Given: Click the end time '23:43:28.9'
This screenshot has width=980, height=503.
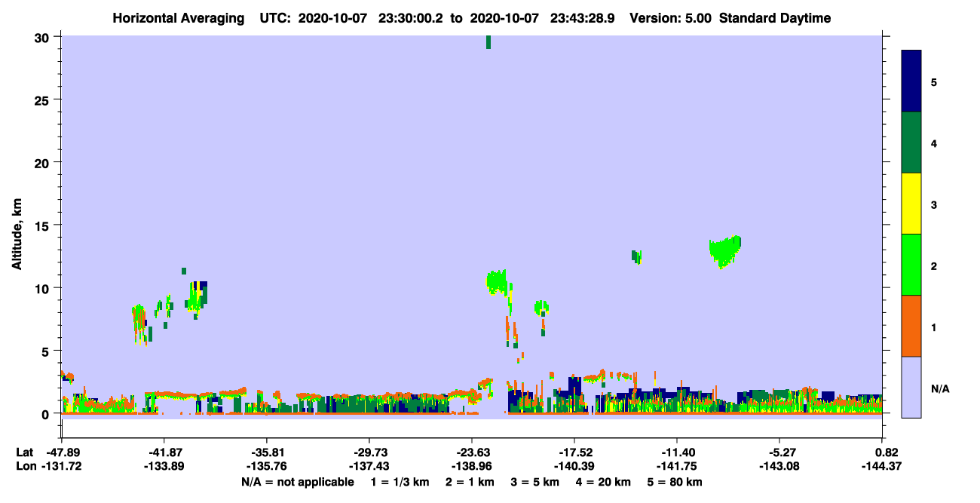Looking at the screenshot, I should [x=582, y=18].
